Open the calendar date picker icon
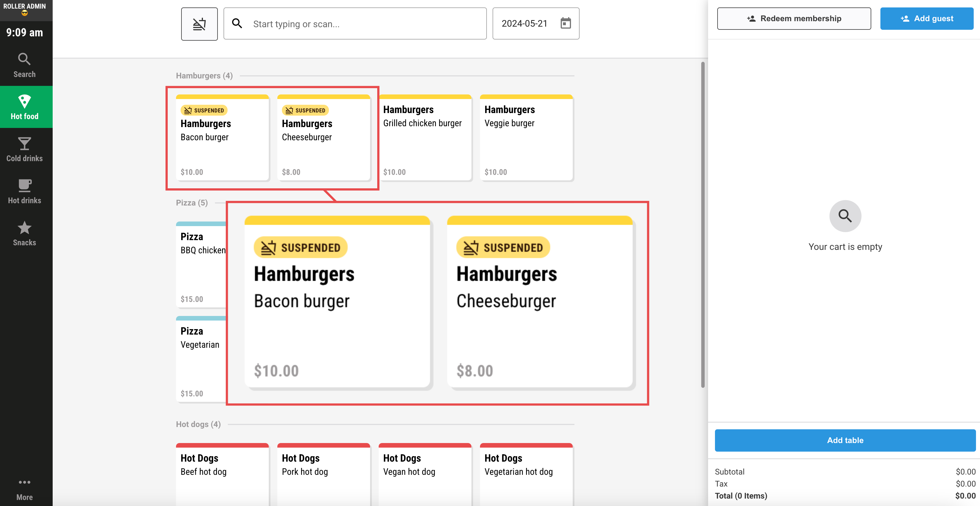 (565, 23)
